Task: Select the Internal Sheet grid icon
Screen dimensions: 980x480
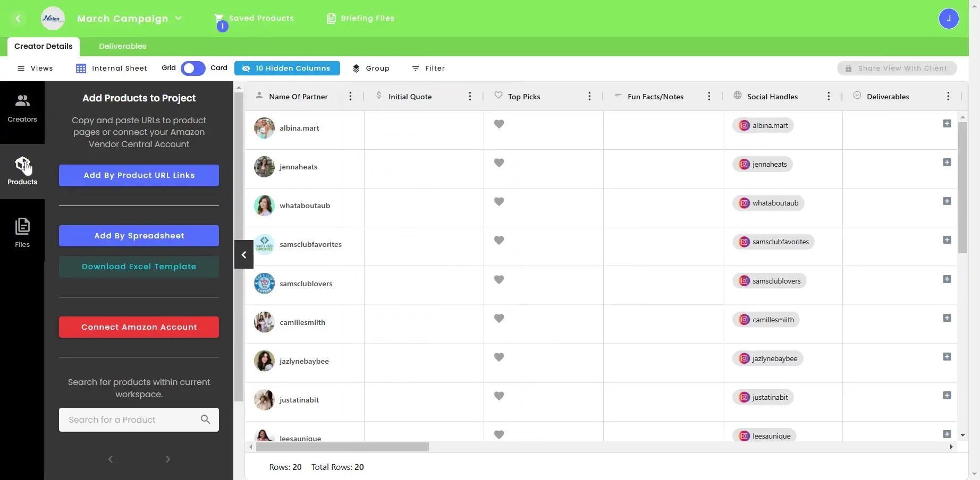Action: (x=81, y=68)
